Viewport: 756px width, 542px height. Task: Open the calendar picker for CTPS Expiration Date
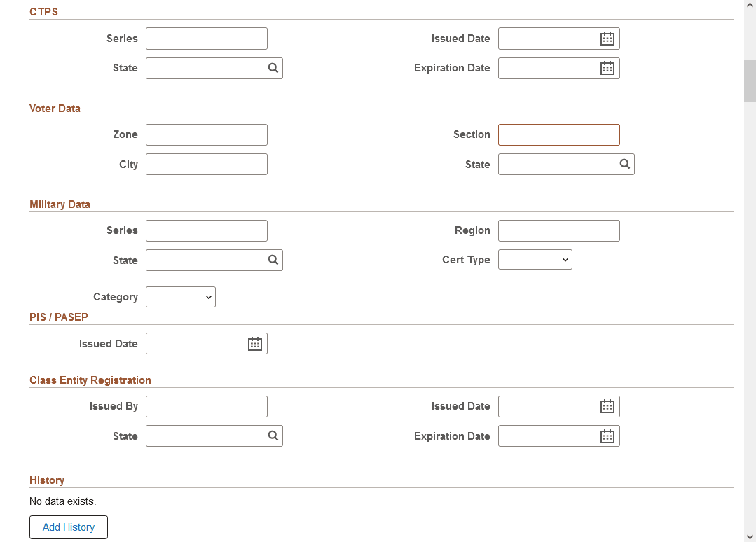coord(607,68)
